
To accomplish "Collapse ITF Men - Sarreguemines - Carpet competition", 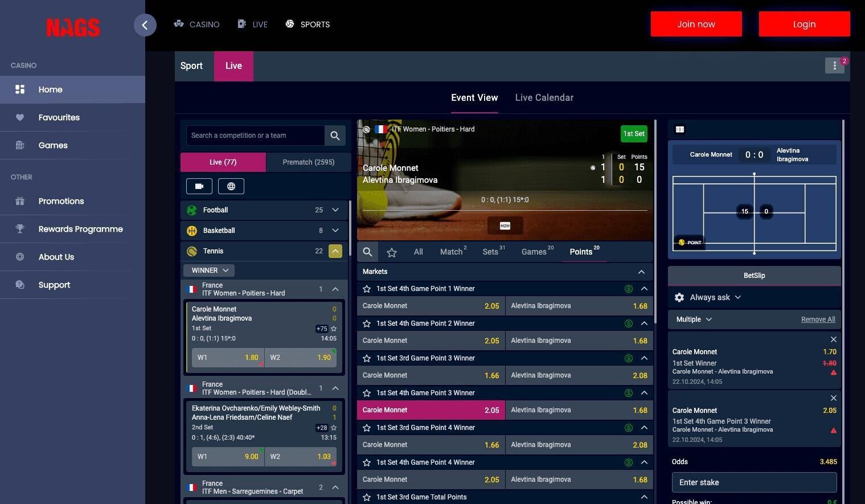I will click(x=335, y=487).
